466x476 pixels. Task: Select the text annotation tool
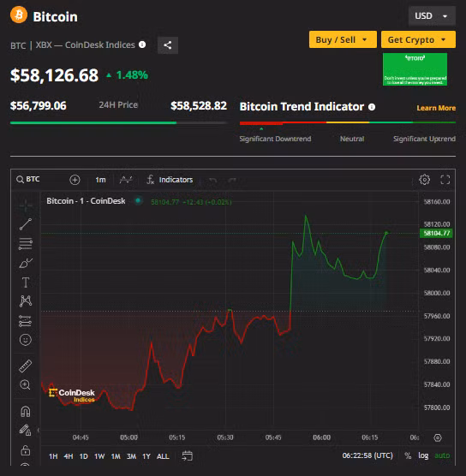click(26, 283)
